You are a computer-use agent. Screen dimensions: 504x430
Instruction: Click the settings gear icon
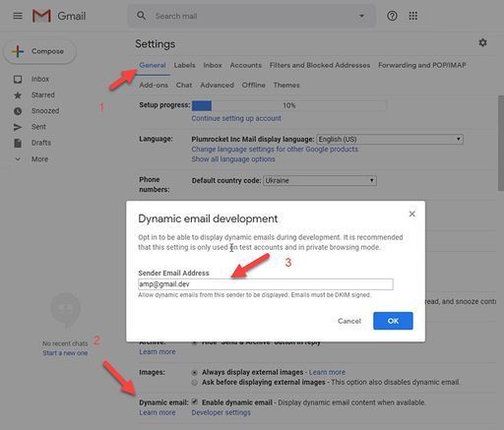482,42
